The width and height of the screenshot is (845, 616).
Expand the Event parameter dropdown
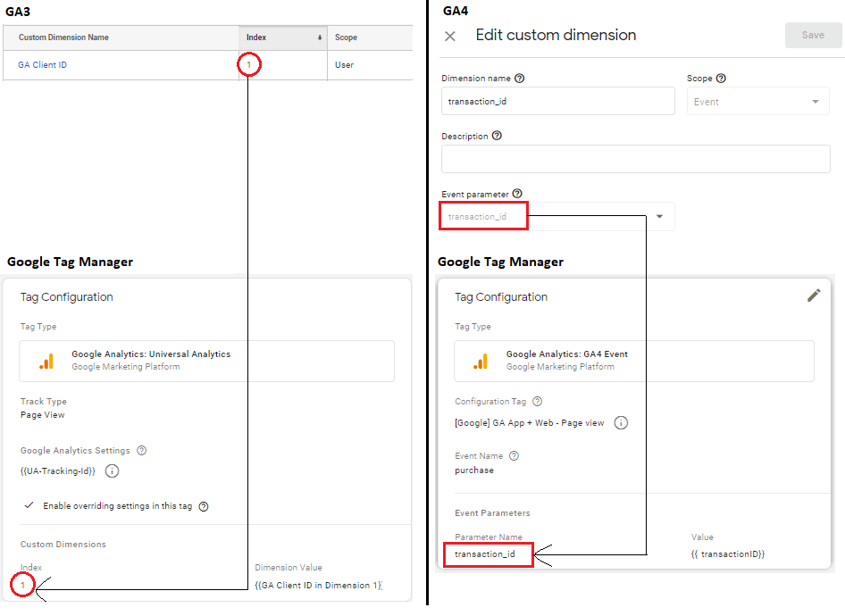point(660,216)
